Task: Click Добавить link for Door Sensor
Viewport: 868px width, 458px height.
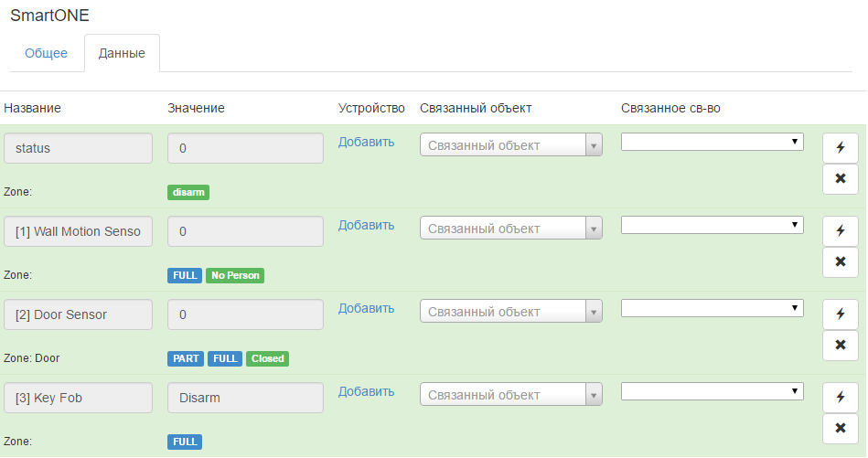Action: pos(366,308)
